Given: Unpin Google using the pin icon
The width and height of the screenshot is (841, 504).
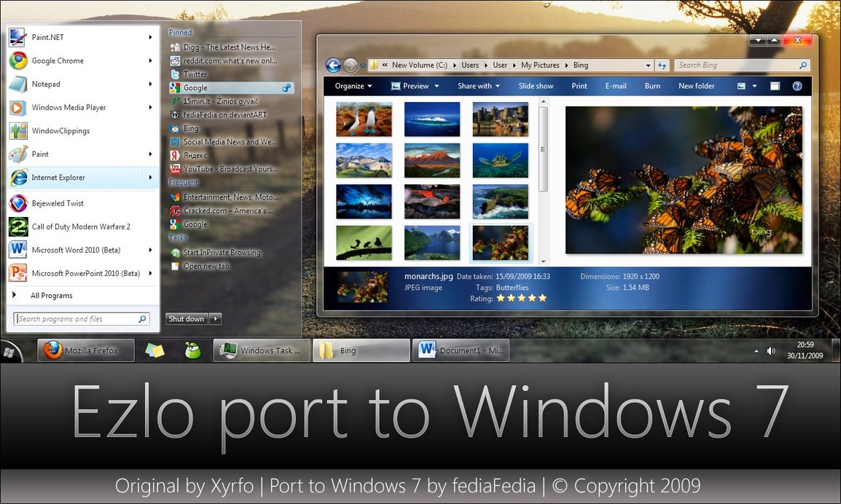Looking at the screenshot, I should tap(287, 88).
